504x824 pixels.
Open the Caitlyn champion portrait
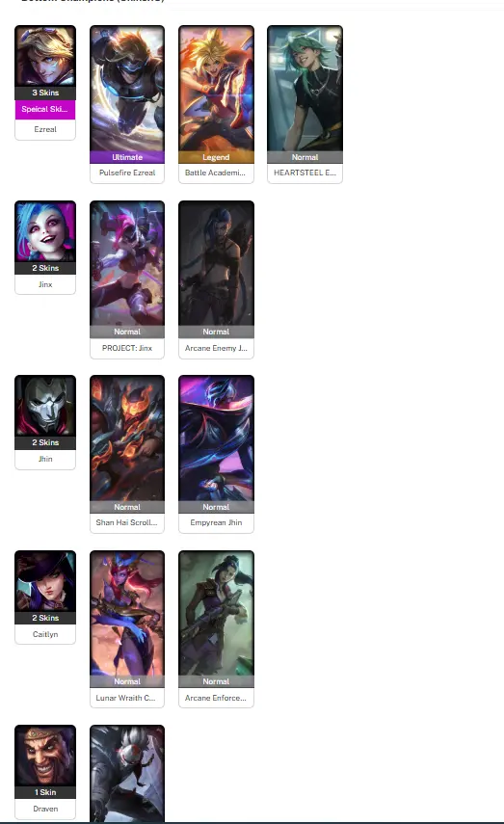(x=45, y=581)
